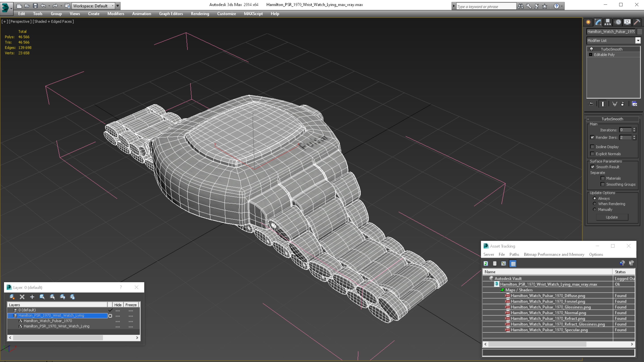644x362 pixels.
Task: Open the Create command panel tab
Action: click(x=588, y=22)
